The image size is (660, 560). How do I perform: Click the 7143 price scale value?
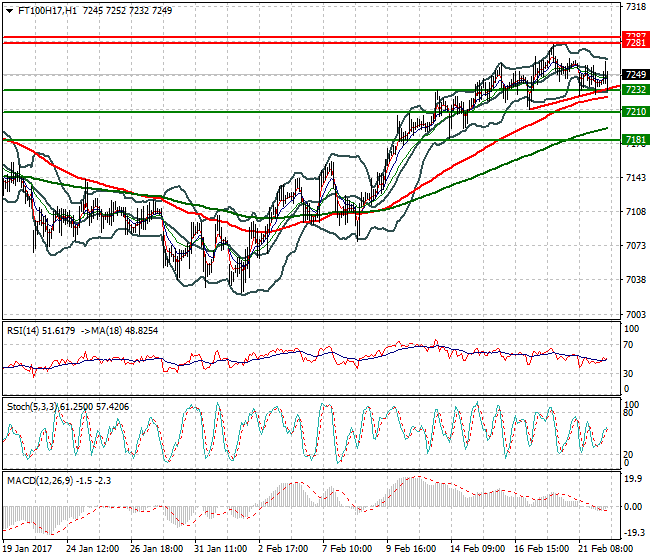(636, 178)
